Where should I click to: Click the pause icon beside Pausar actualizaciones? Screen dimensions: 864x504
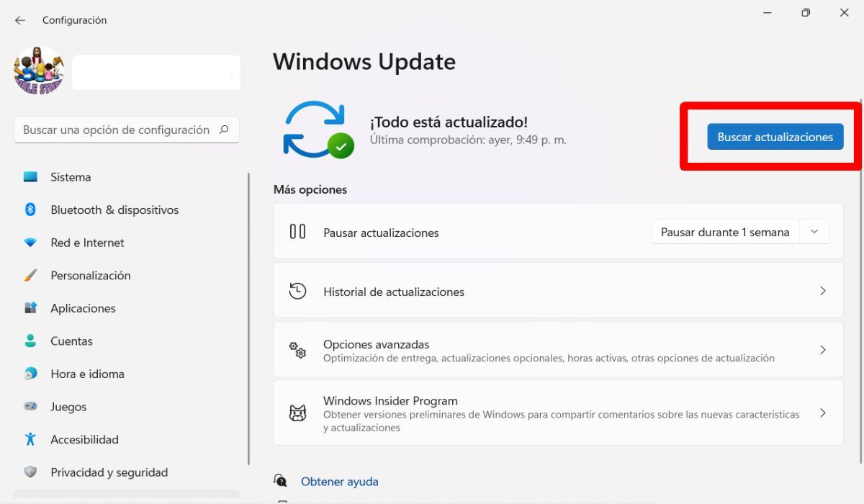point(297,232)
